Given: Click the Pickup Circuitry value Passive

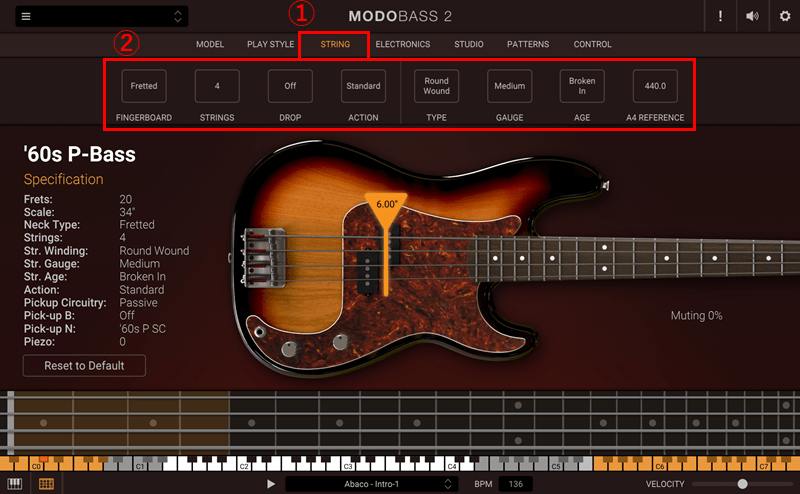Looking at the screenshot, I should pos(138,303).
